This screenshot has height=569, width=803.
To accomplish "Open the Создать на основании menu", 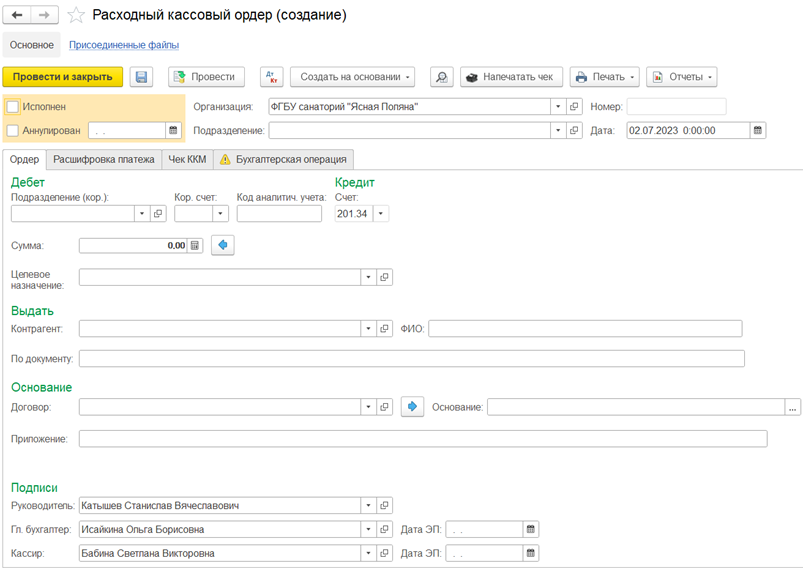I will (x=352, y=77).
